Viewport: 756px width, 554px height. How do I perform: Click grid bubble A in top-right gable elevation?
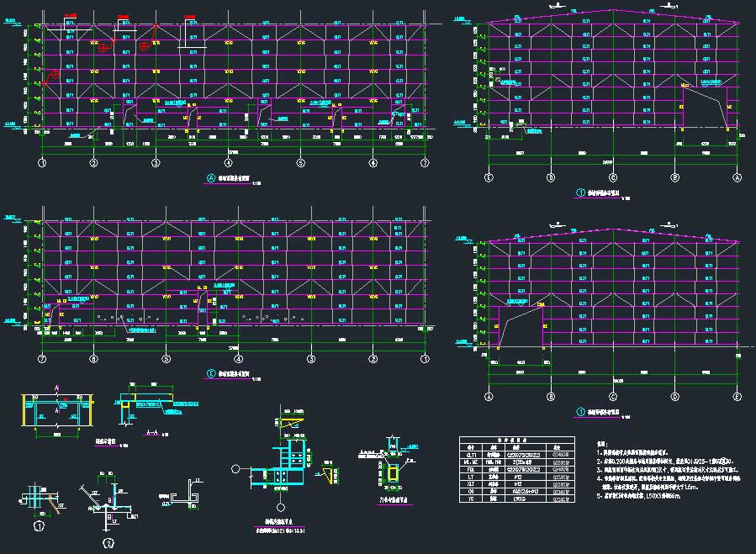tap(737, 178)
